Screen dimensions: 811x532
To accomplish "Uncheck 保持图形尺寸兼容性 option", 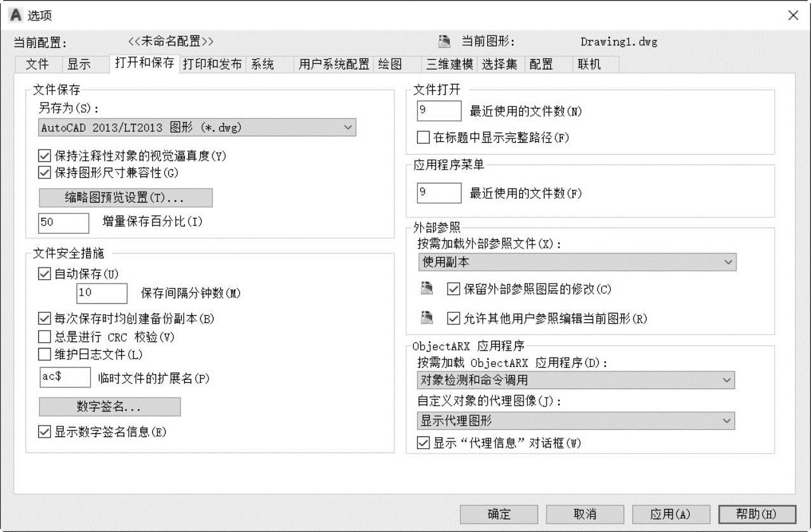I will click(x=44, y=172).
